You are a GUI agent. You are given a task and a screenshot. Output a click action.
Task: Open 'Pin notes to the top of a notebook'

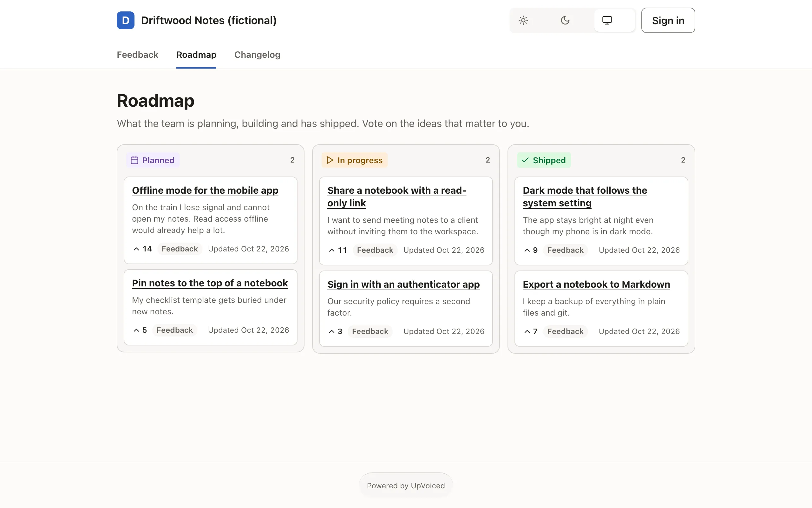[x=210, y=283]
